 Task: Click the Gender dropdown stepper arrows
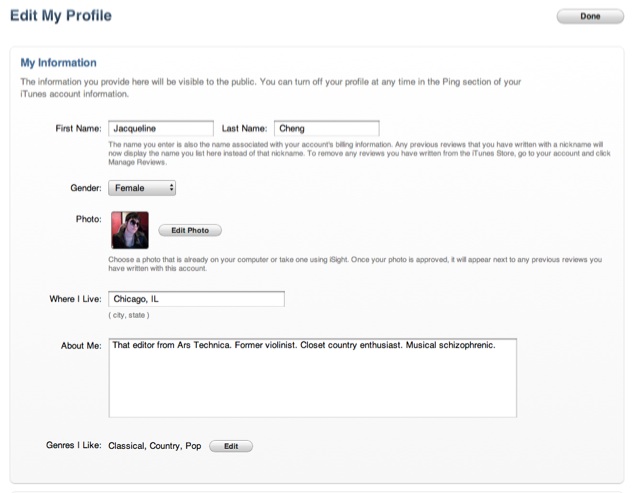pyautogui.click(x=171, y=188)
